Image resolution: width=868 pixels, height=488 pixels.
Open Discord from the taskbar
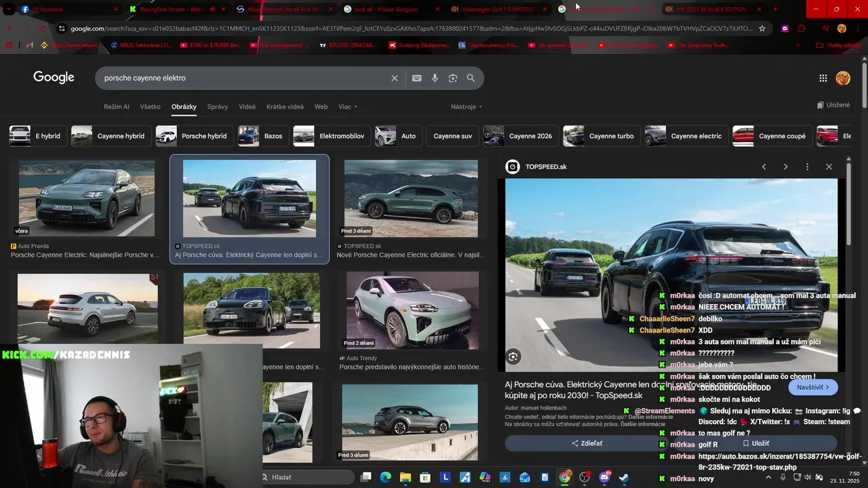click(604, 477)
